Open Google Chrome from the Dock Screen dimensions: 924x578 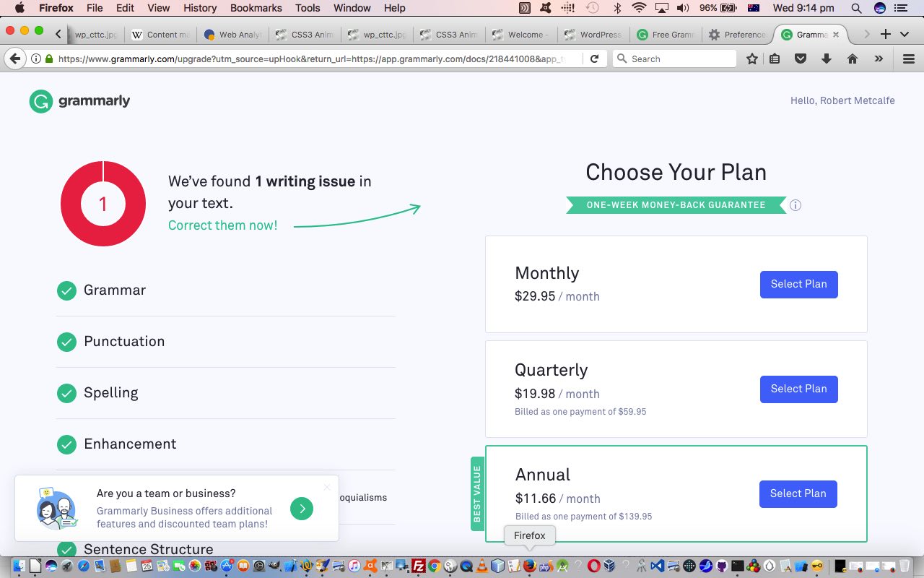coord(434,565)
